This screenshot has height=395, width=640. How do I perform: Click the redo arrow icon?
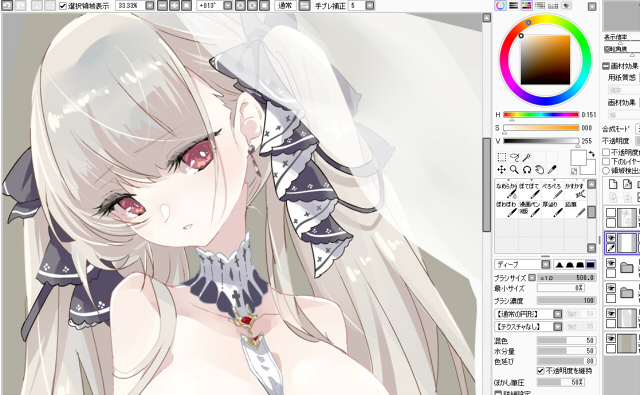[x=20, y=5]
